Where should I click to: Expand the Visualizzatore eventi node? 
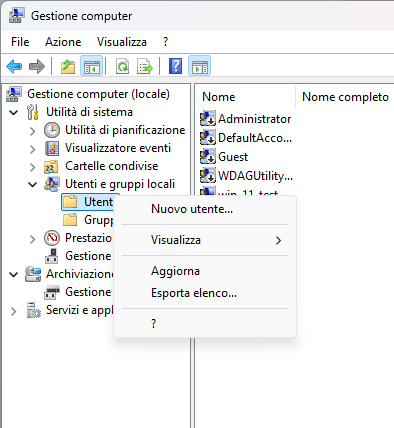pyautogui.click(x=32, y=149)
